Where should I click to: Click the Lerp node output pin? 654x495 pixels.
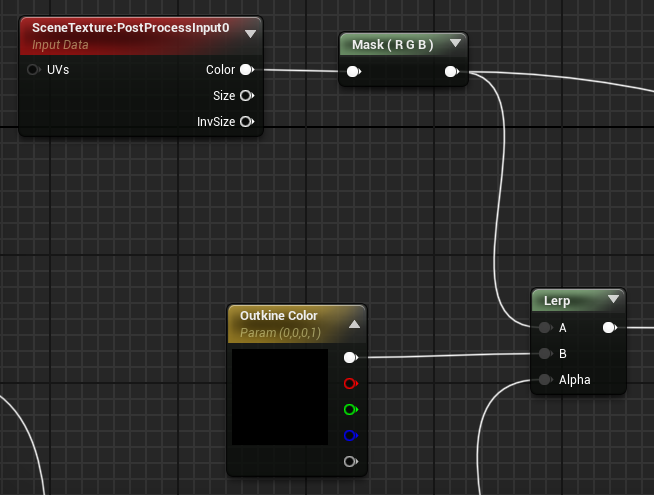click(609, 328)
